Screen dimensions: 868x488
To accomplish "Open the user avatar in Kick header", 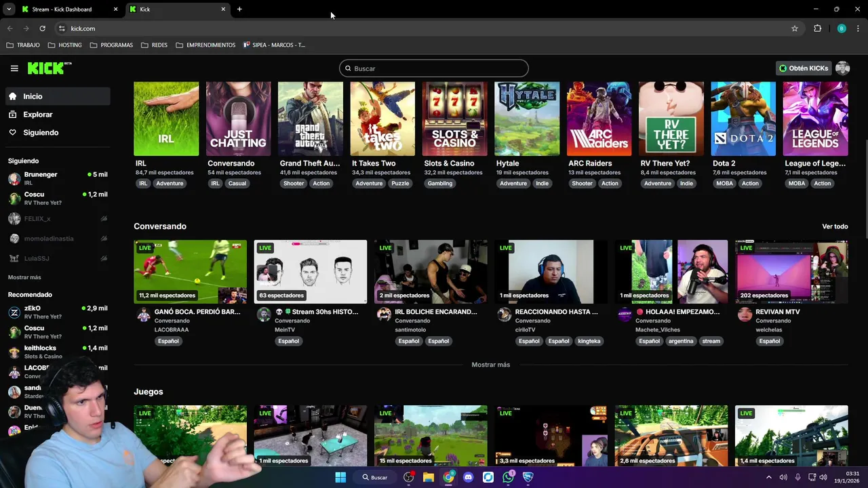I will tap(843, 68).
